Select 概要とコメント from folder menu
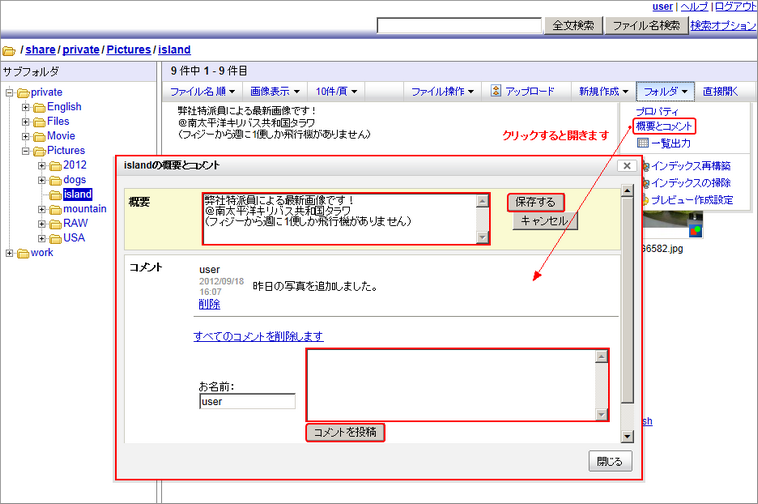758x504 pixels. click(664, 126)
